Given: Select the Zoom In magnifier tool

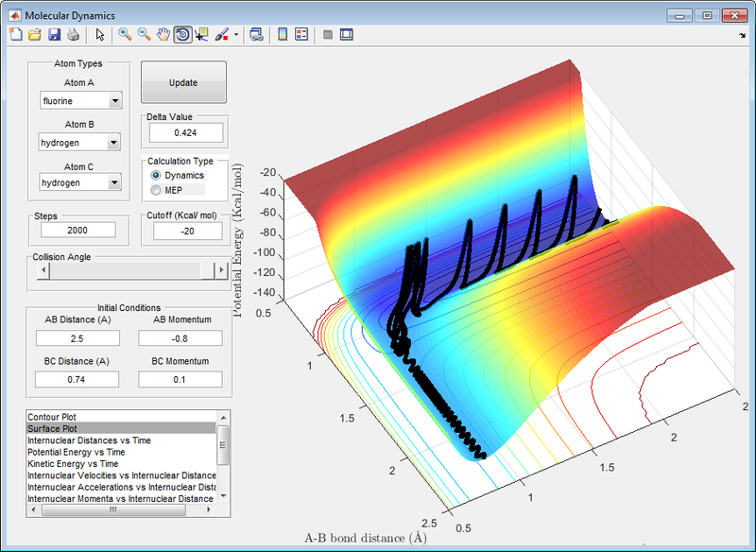Looking at the screenshot, I should coord(125,35).
